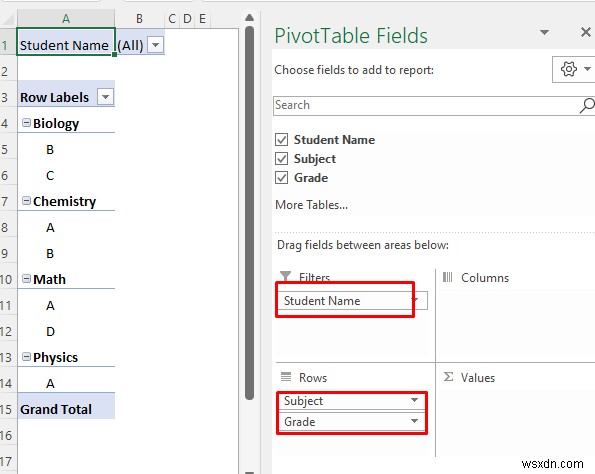Open the (All) Student Name filter dropdown
This screenshot has height=474, width=595.
[x=155, y=45]
